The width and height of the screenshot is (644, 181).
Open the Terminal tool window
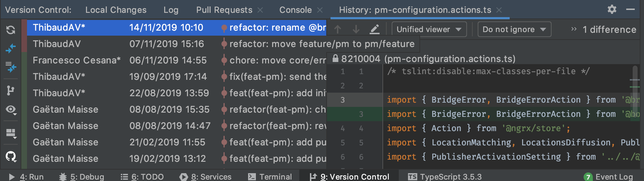click(270, 177)
